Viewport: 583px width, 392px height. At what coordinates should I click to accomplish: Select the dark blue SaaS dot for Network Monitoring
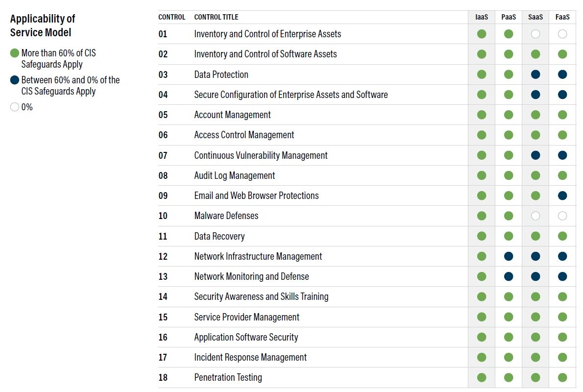coord(535,276)
